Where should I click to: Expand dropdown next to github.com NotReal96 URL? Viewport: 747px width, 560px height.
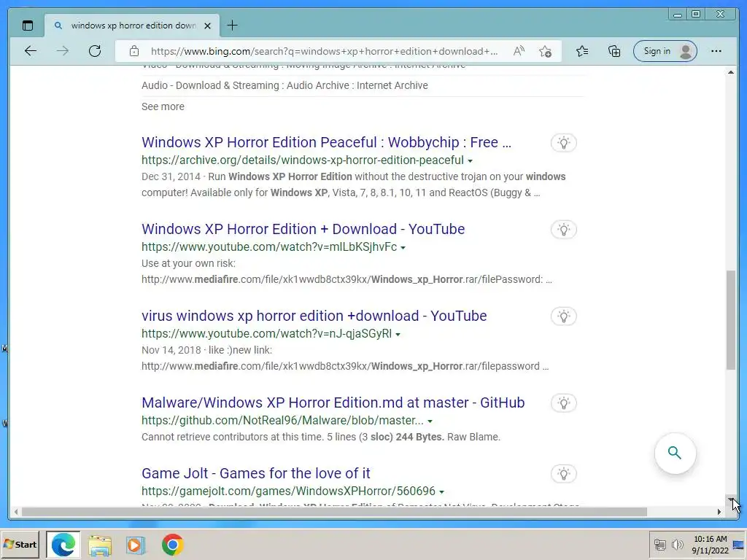tap(430, 421)
